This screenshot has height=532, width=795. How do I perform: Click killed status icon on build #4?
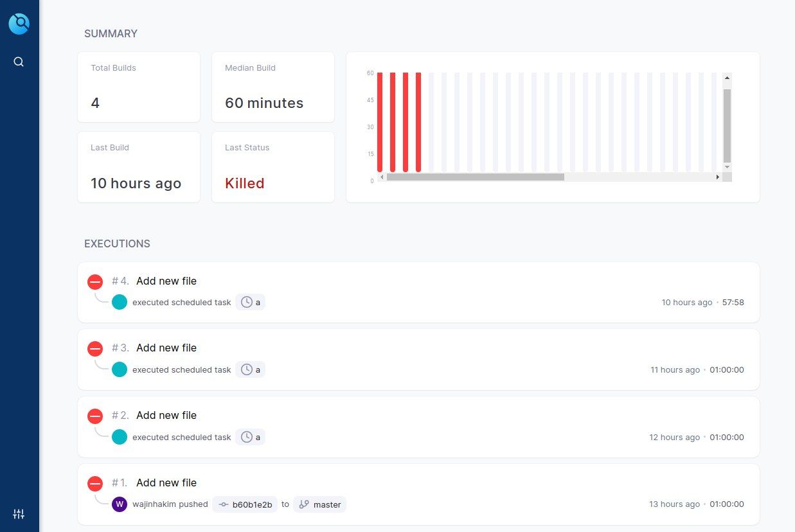tap(95, 282)
